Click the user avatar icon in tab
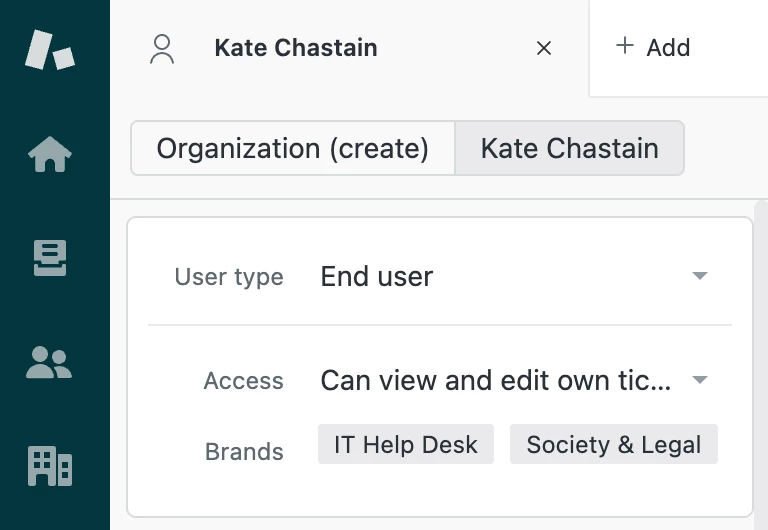Screen dimensions: 768x530 point(162,48)
